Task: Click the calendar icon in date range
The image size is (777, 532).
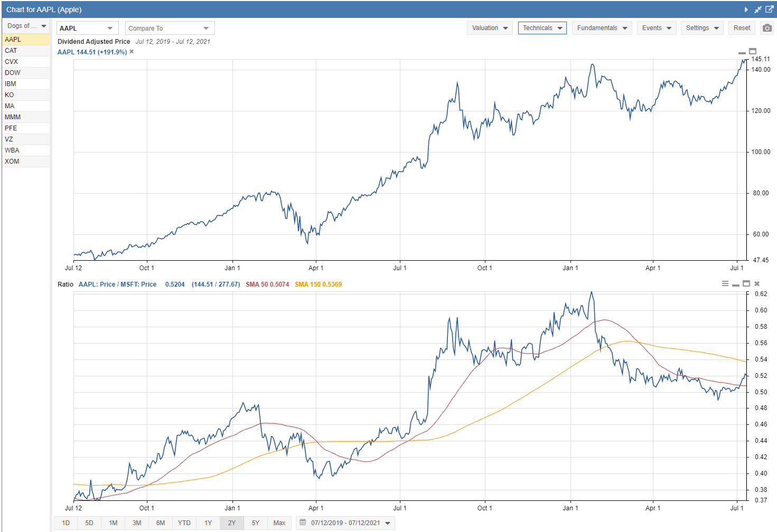Action: pos(303,522)
